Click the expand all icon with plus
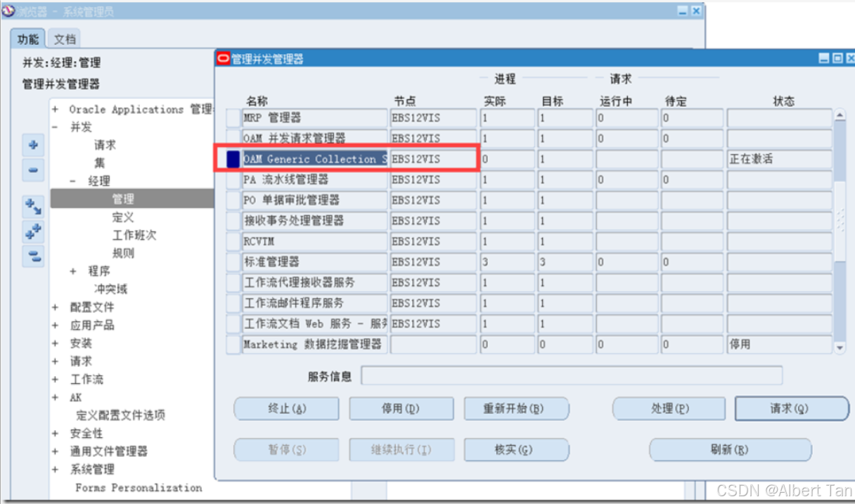Viewport: 855px width, 504px height. coord(34,231)
